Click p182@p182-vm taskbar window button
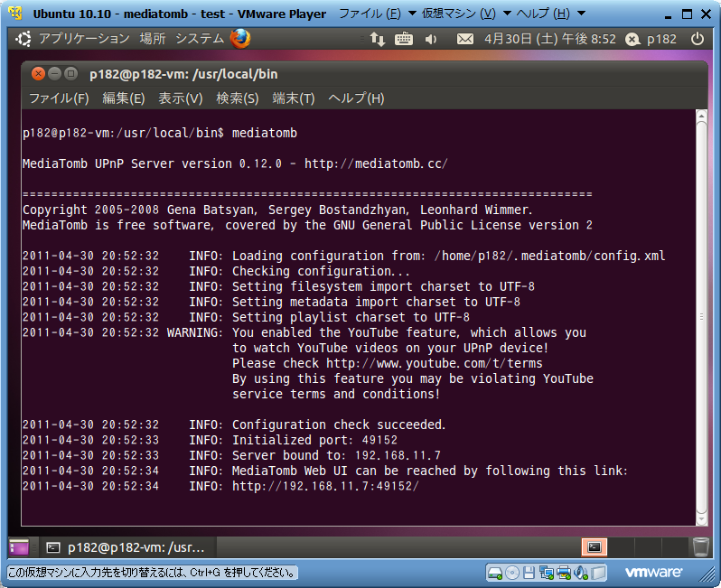 [126, 547]
